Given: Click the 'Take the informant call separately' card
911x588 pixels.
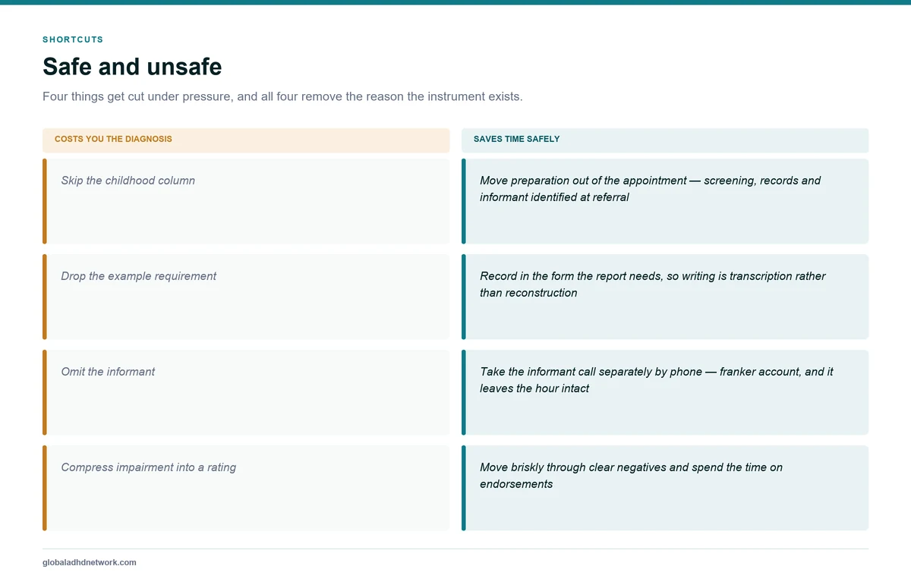Looking at the screenshot, I should click(665, 392).
